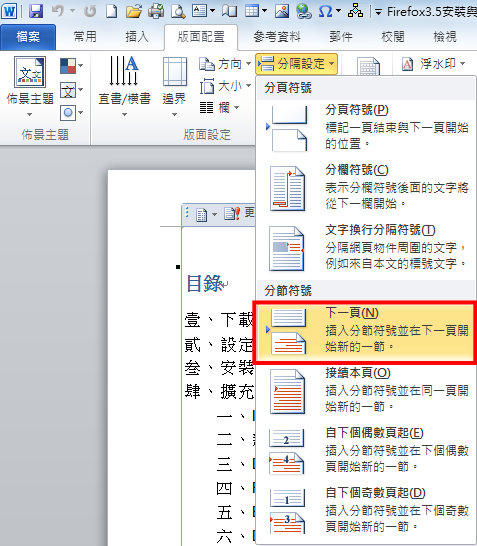Screen dimensions: 477x546
Task: Click the Print preview magnifier icon
Action: coord(178,11)
